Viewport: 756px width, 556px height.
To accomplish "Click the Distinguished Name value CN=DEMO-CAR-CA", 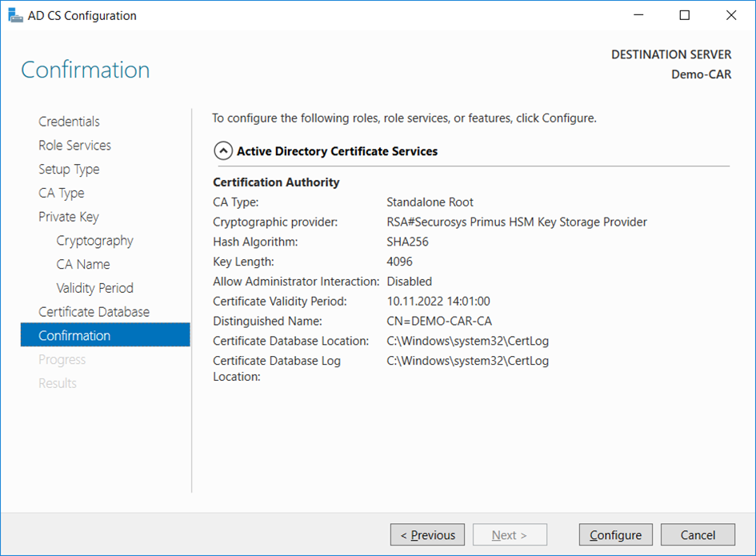I will [439, 322].
